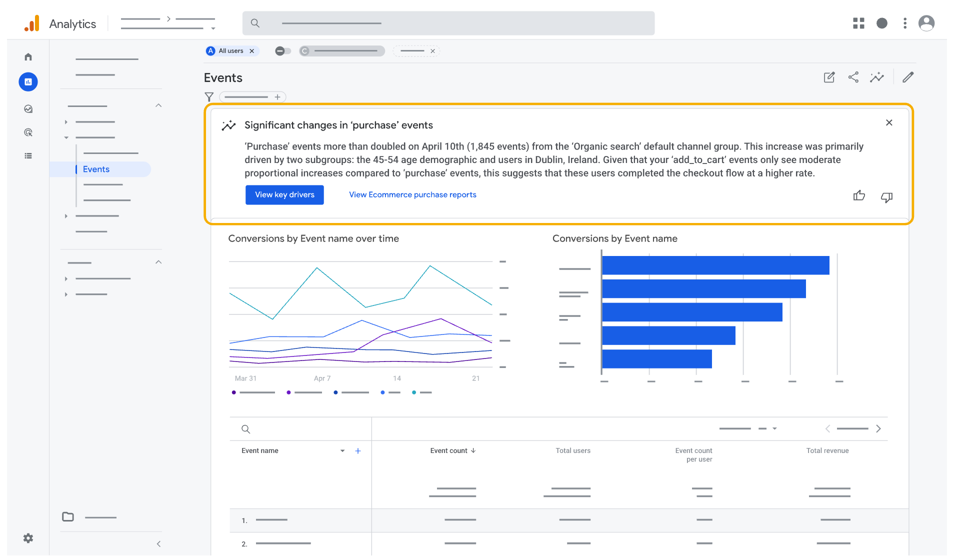954x560 pixels.
Task: Click inside the top search bar
Action: click(x=448, y=23)
